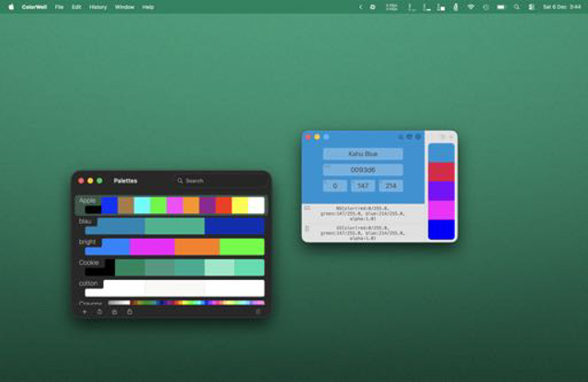The height and width of the screenshot is (382, 588).
Task: Click the first toolbar icon in color window
Action: pyautogui.click(x=401, y=137)
